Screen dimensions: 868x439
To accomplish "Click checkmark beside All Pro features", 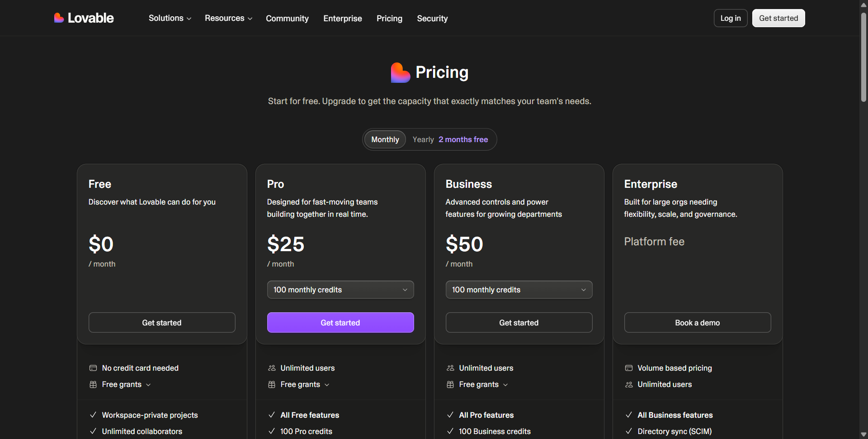I will [450, 415].
